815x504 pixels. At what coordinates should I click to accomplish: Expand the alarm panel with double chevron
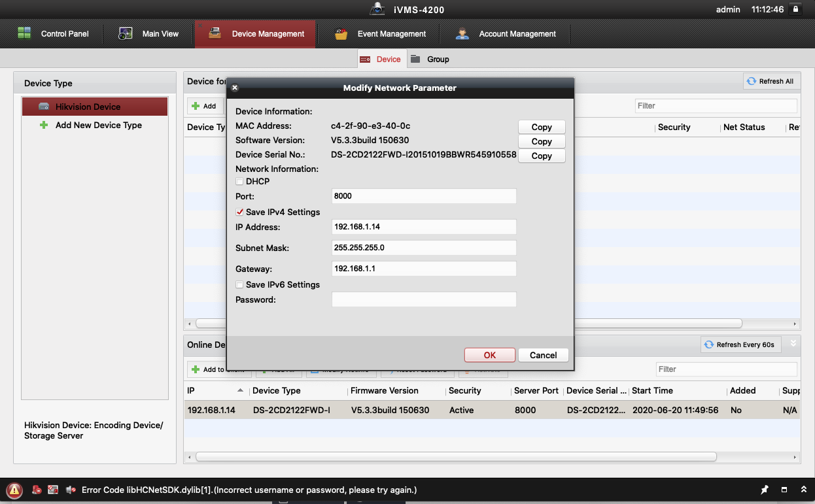point(803,490)
